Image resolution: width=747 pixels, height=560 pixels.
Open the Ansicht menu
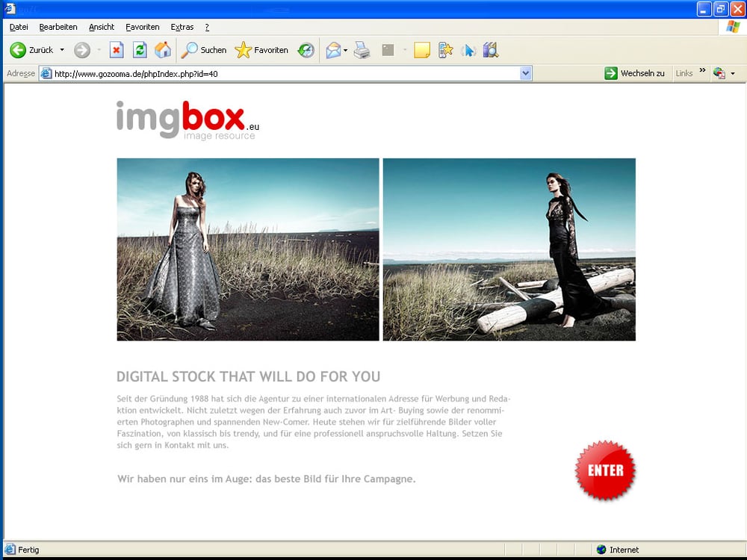coord(102,27)
